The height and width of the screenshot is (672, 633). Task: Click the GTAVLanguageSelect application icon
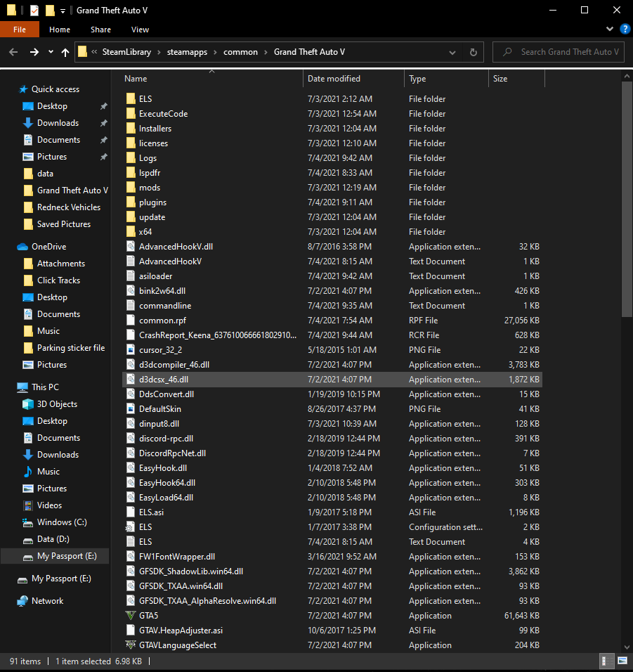[x=131, y=645]
